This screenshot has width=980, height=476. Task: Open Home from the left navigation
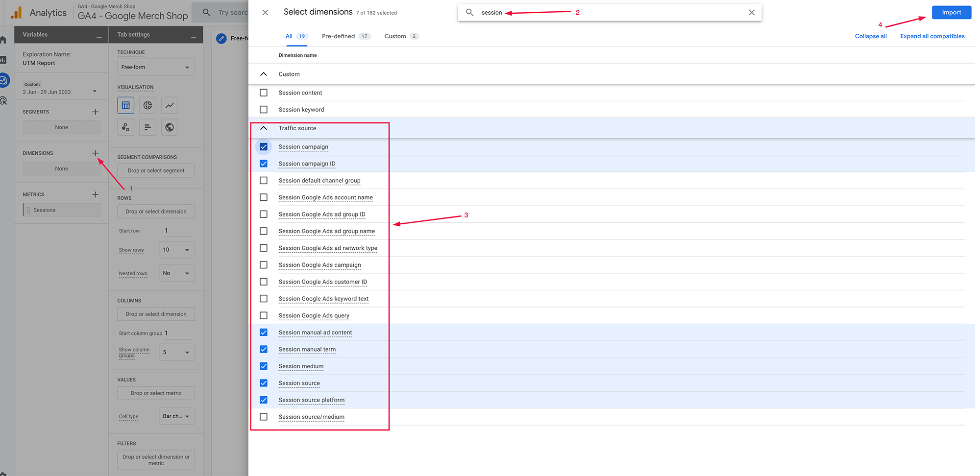pos(4,39)
